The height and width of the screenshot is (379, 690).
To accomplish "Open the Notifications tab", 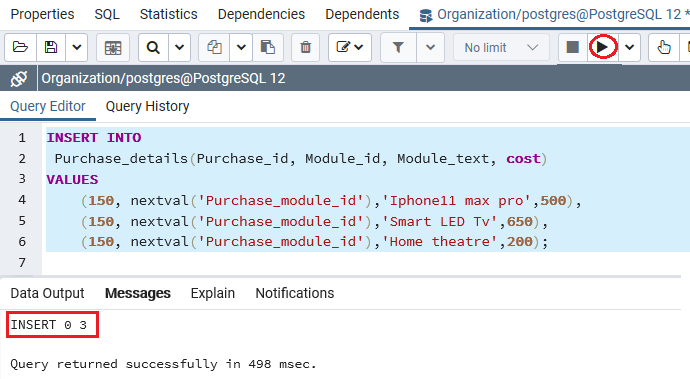I will pyautogui.click(x=295, y=294).
